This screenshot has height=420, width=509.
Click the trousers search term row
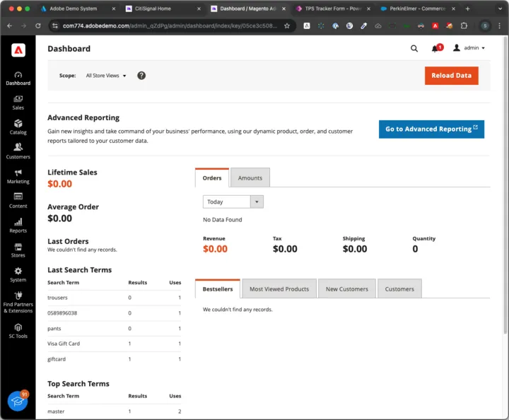[x=114, y=298]
